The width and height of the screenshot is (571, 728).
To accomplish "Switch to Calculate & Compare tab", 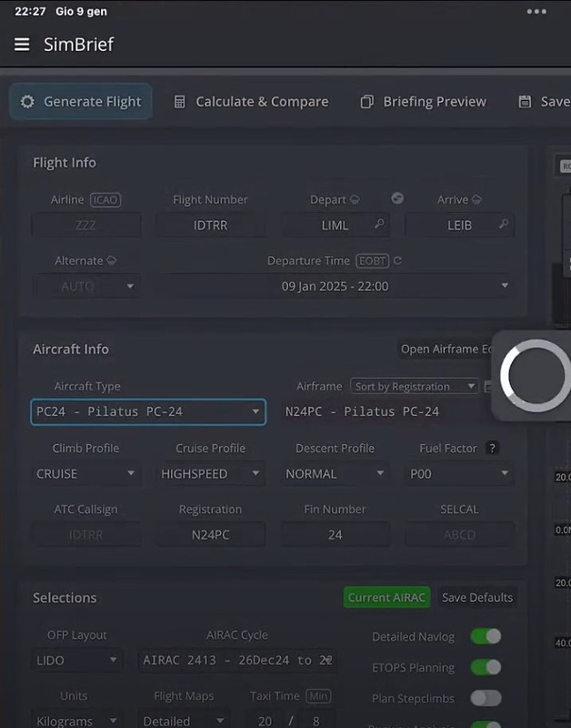I will 251,102.
